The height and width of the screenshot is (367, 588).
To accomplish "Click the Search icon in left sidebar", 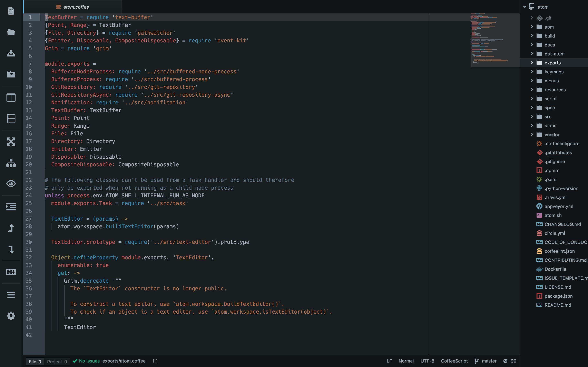I will coord(11,183).
